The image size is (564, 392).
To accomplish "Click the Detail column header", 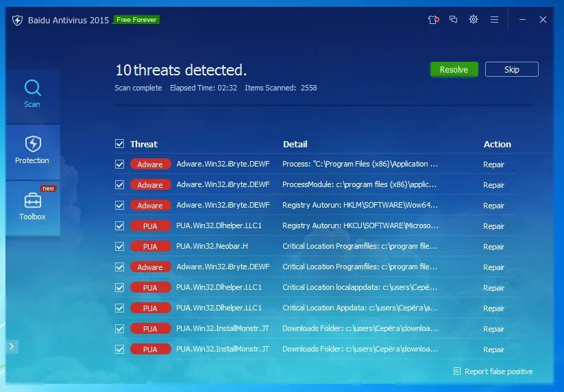I will pos(295,144).
